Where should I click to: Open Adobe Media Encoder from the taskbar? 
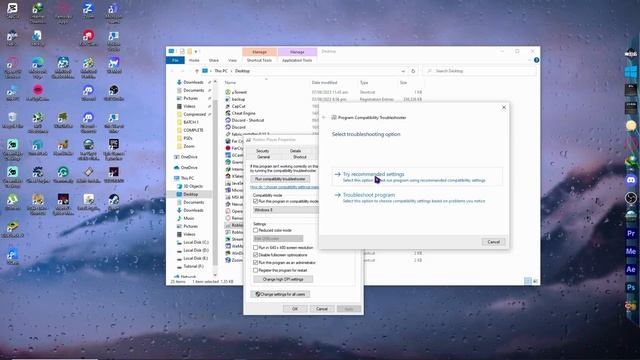(631, 251)
